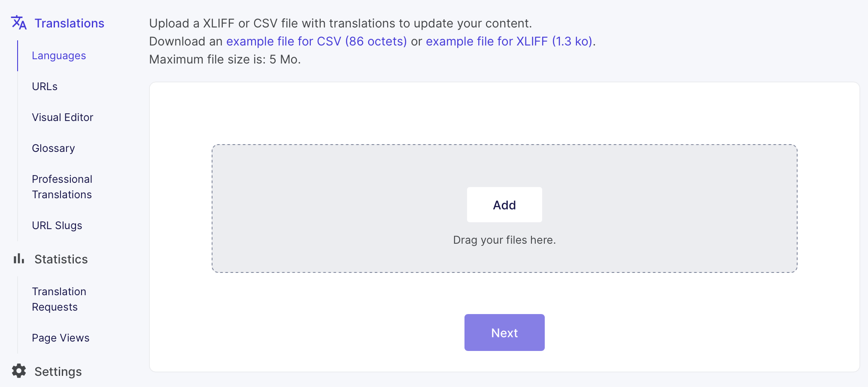Open the Translations section
This screenshot has width=868, height=387.
69,23
